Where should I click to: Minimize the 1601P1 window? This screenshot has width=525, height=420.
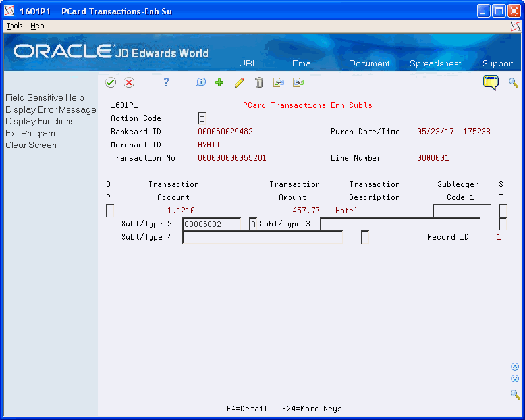(483, 11)
